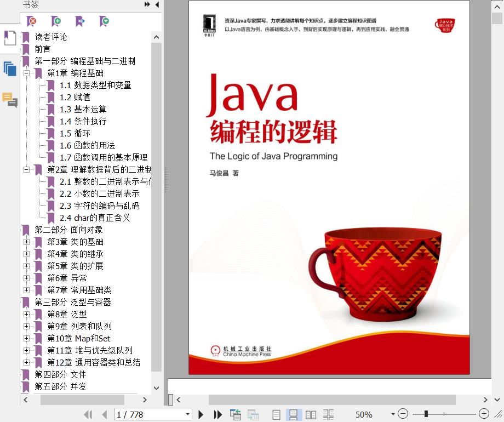504x422 pixels.
Task: Open bookmark 1.1 数据类型和变量
Action: (95, 85)
